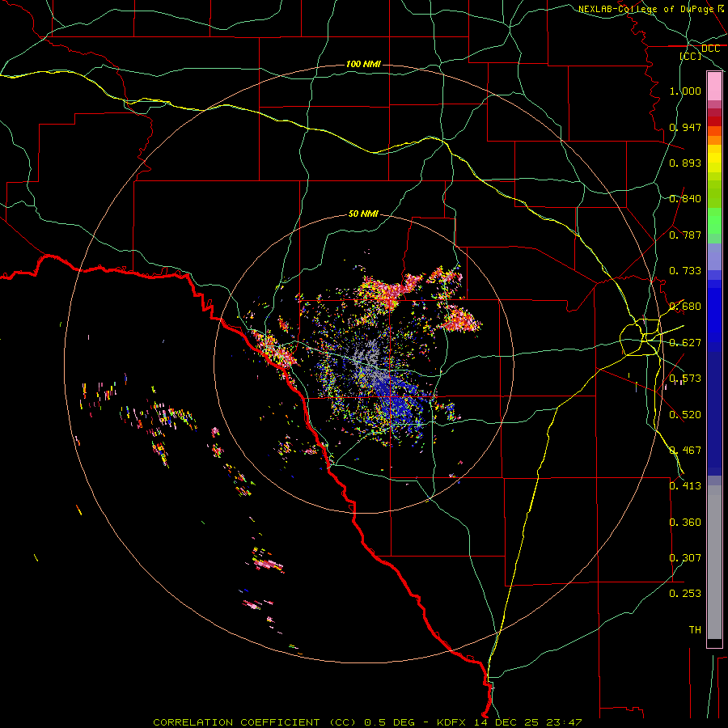Select the 0.787 scale value
Image resolution: width=728 pixels, height=728 pixels.
click(685, 235)
